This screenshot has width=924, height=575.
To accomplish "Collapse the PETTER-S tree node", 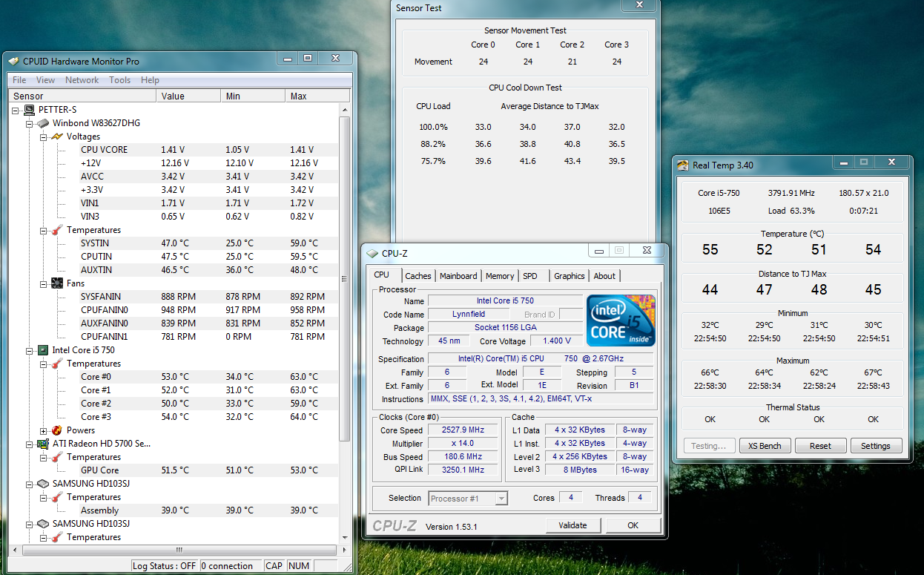I will tap(16, 110).
